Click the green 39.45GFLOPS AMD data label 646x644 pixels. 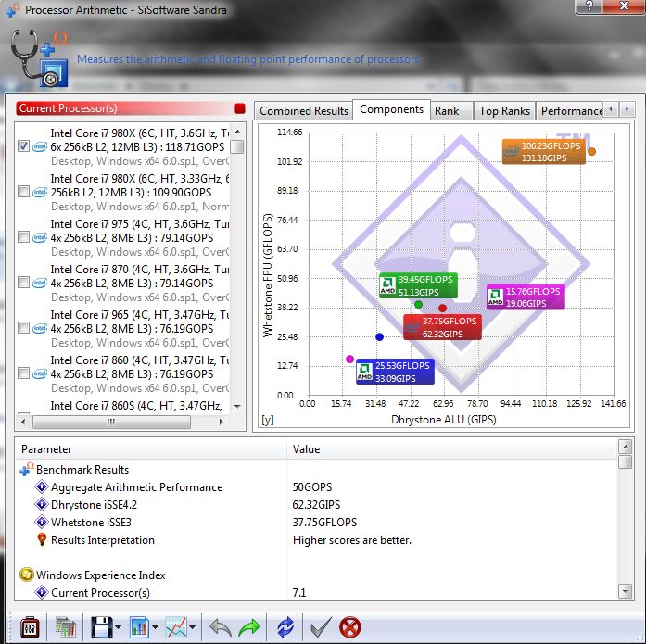tap(418, 285)
